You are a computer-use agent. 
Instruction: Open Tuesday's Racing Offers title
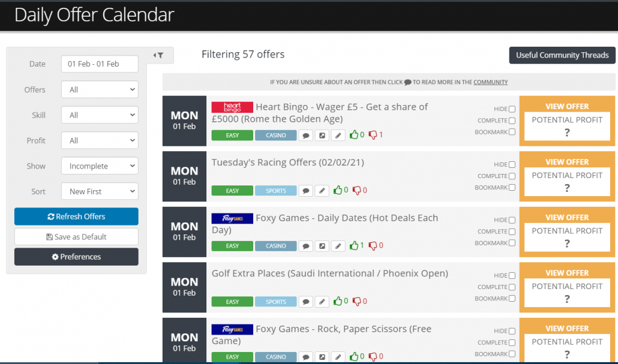pyautogui.click(x=288, y=163)
